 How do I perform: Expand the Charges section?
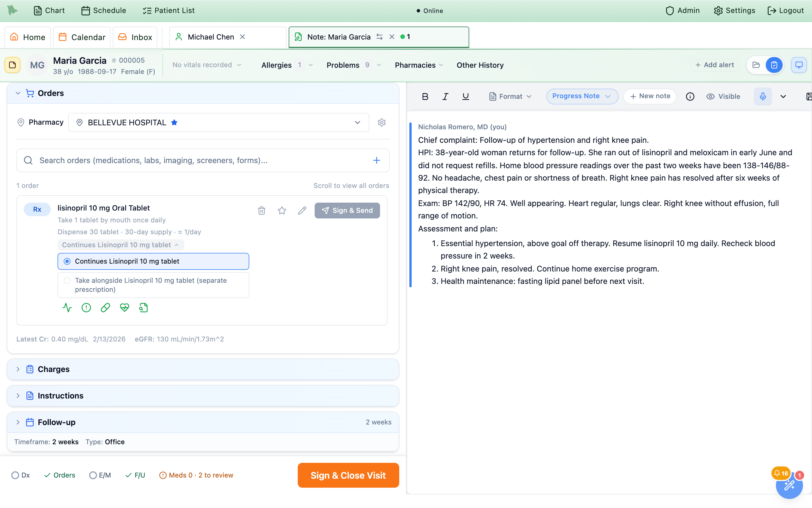(x=203, y=369)
